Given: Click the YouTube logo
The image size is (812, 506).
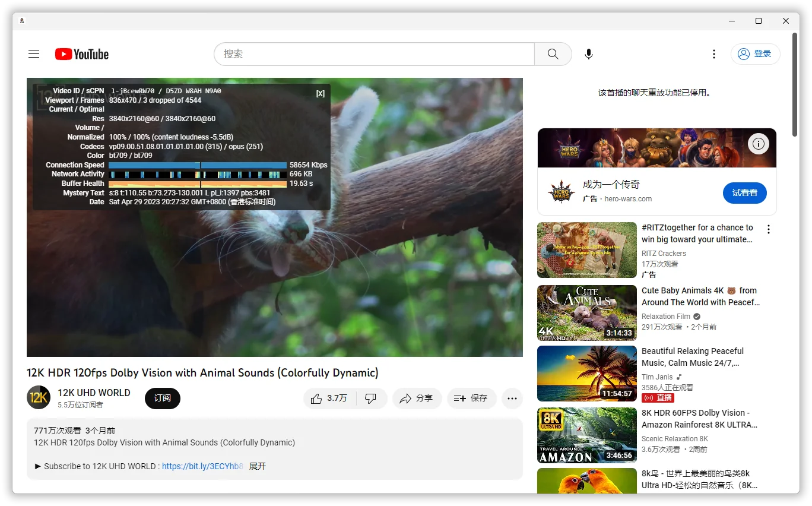Looking at the screenshot, I should pyautogui.click(x=82, y=54).
